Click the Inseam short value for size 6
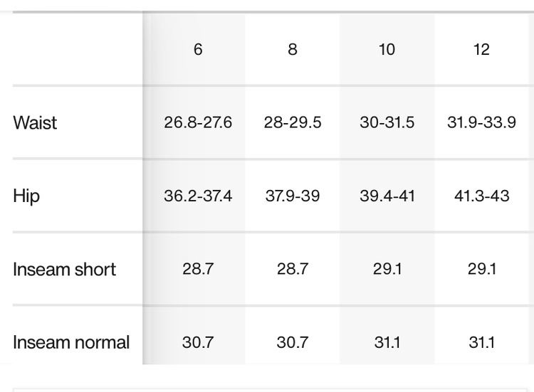This screenshot has width=534, height=392. (x=198, y=270)
